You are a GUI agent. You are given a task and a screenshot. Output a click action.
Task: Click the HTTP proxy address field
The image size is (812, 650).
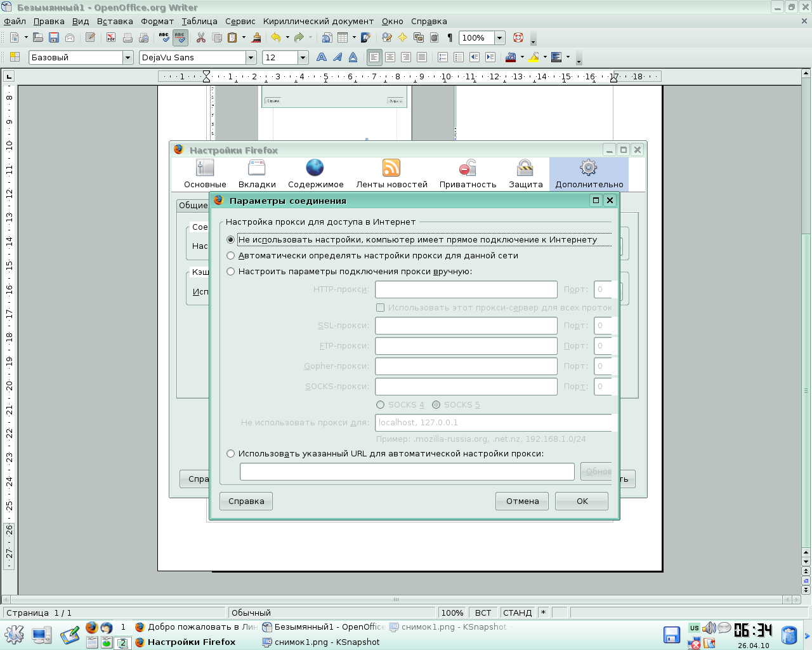click(x=466, y=289)
